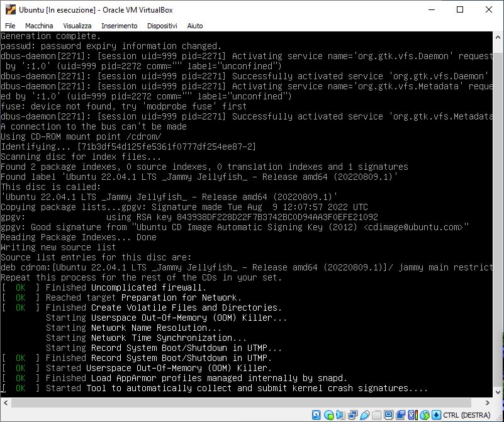Click 'A connection to the bus can't be made'

click(94, 126)
